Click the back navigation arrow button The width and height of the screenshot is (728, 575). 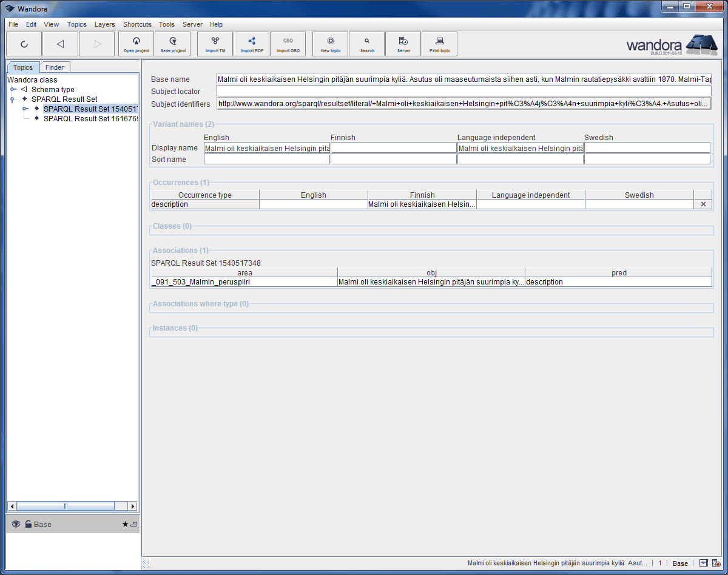tap(60, 44)
